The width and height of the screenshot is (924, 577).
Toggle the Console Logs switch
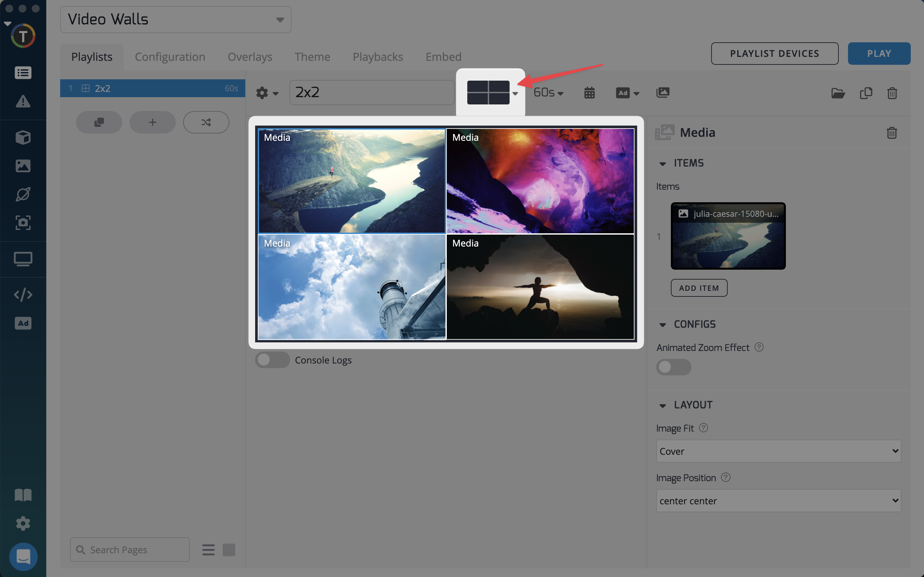click(272, 360)
